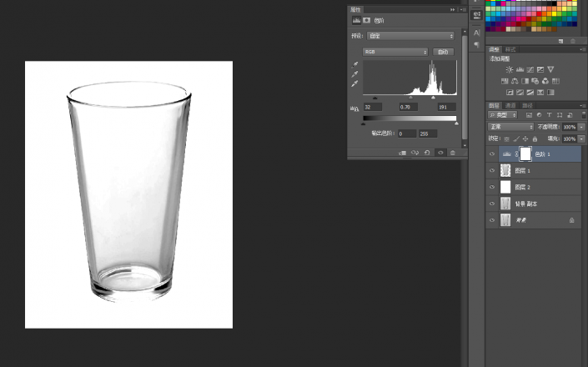The width and height of the screenshot is (588, 367).
Task: Select the black point eyedropper in Levels
Action: tap(354, 64)
